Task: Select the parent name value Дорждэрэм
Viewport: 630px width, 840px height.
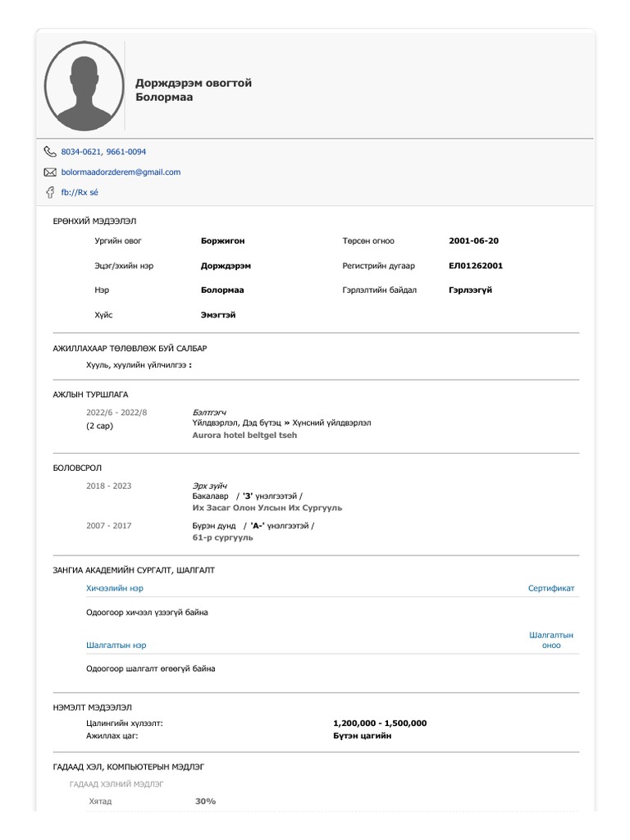Action: (x=226, y=266)
